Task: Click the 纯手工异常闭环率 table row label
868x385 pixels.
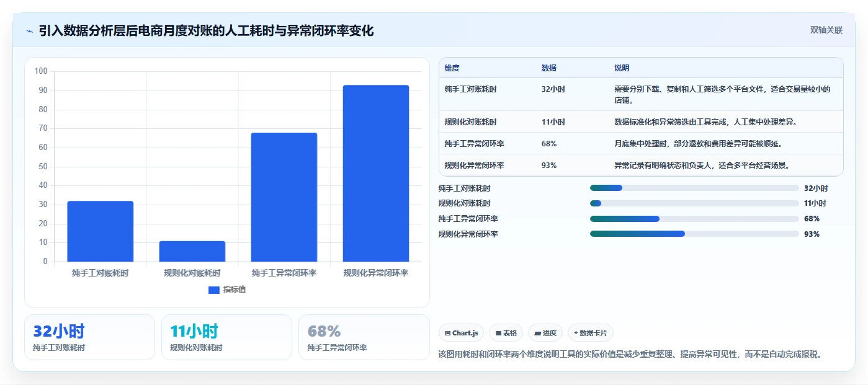Action: point(474,144)
